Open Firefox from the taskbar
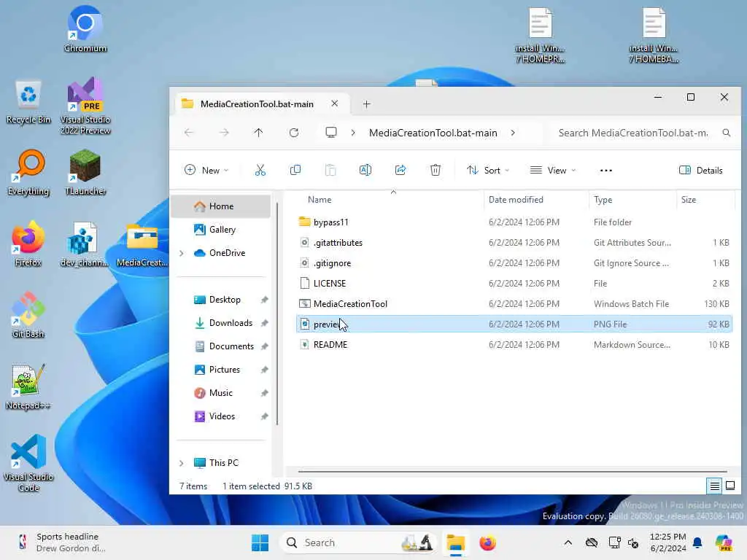Image resolution: width=747 pixels, height=560 pixels. 487,542
